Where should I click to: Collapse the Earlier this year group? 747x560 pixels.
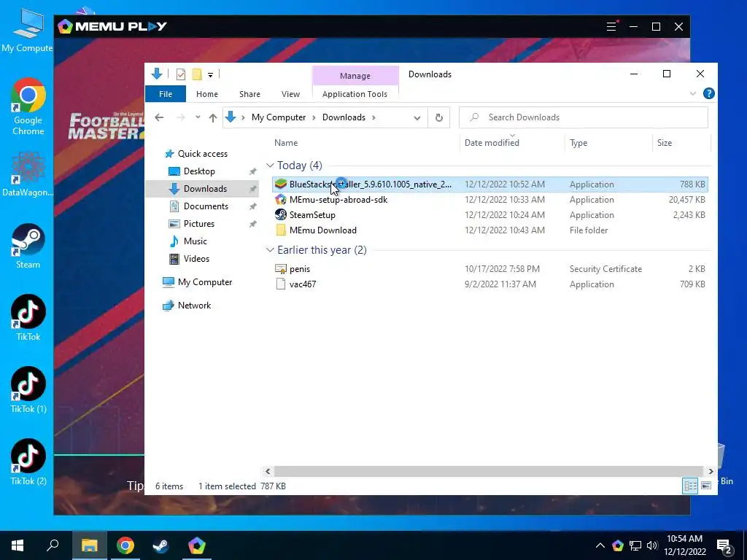[x=270, y=250]
